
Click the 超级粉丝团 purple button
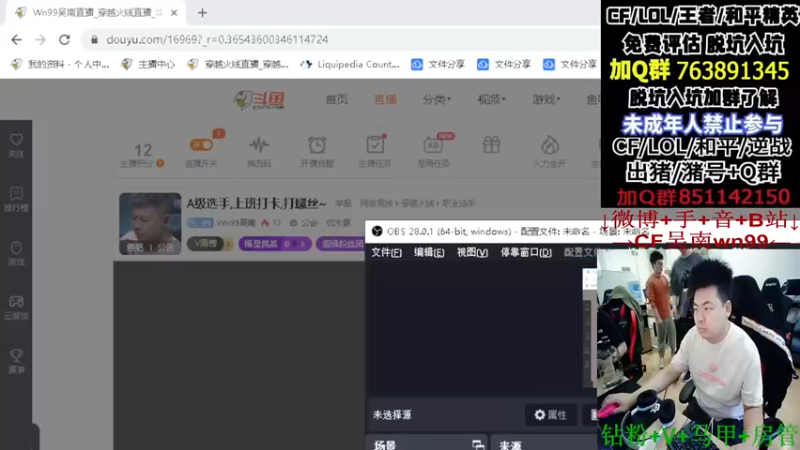click(341, 244)
